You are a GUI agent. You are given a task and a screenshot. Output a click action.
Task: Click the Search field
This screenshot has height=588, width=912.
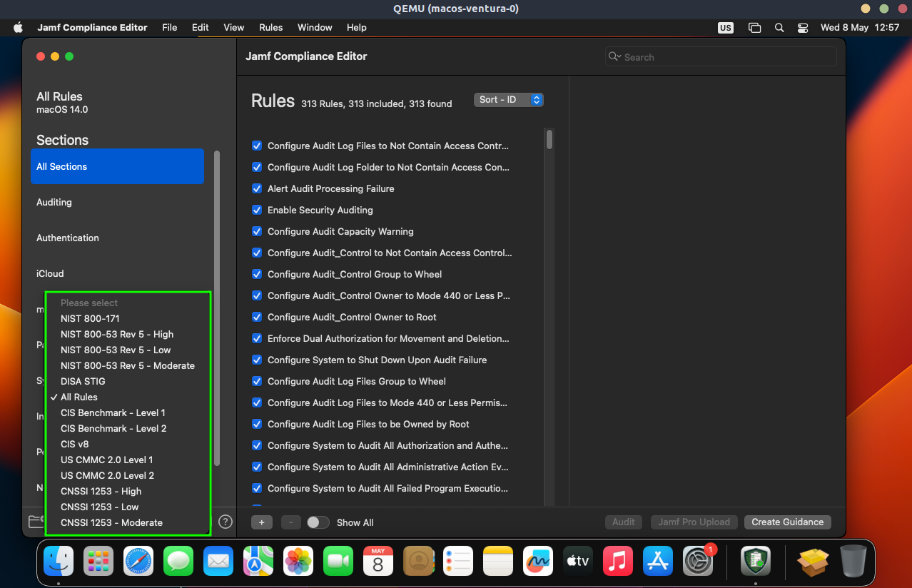point(721,57)
